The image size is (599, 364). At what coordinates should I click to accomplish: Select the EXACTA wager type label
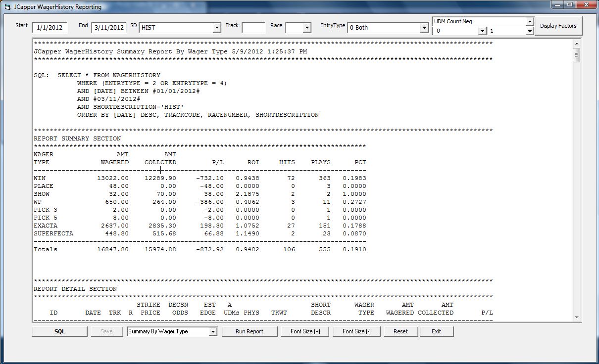[46, 226]
